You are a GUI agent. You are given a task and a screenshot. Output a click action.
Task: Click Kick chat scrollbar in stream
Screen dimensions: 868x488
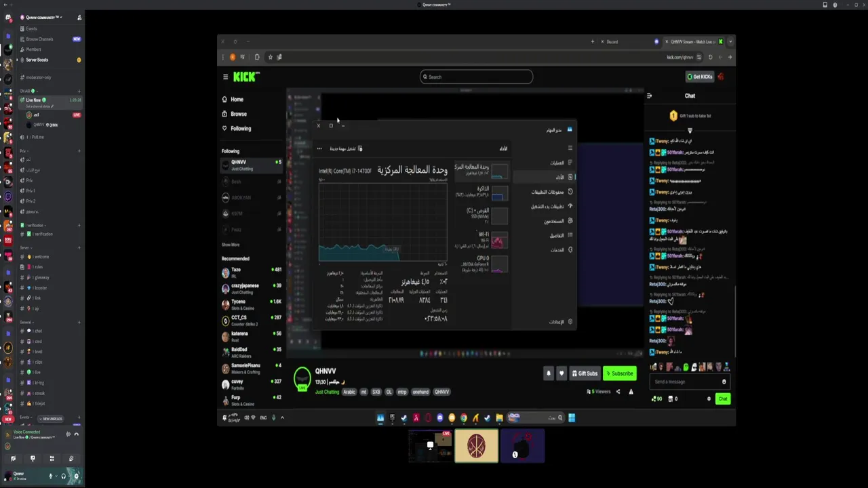click(x=734, y=322)
